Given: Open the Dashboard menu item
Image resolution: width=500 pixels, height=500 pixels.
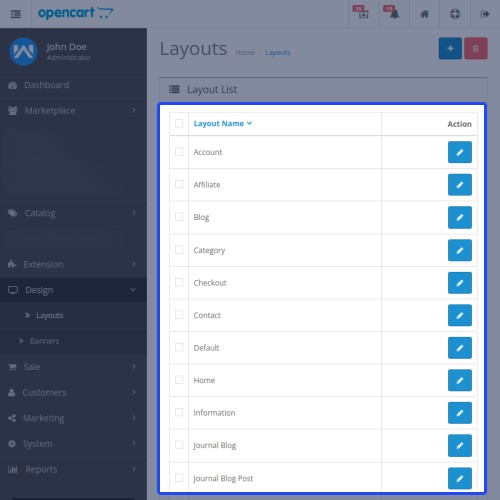Looking at the screenshot, I should [x=73, y=85].
